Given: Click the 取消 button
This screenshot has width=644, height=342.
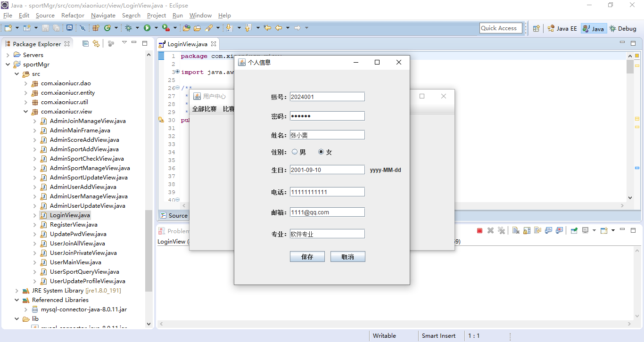Looking at the screenshot, I should click(347, 257).
